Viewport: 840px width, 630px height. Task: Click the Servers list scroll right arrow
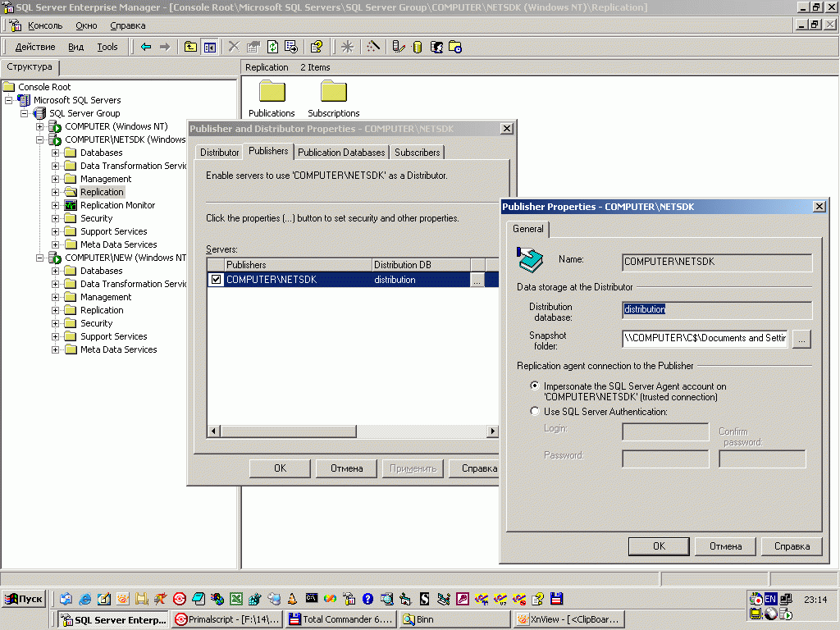[x=493, y=431]
